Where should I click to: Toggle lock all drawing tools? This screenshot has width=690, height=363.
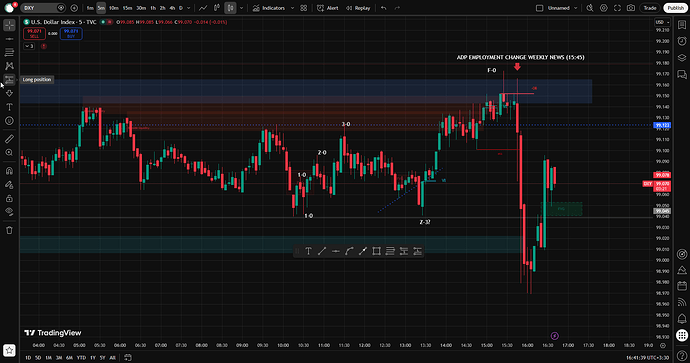[9, 198]
